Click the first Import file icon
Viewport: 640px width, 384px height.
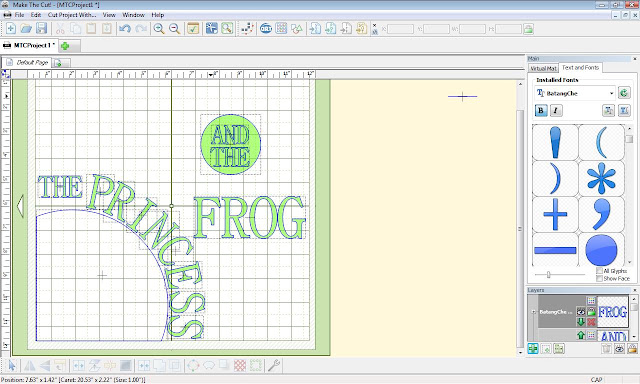tap(315, 29)
